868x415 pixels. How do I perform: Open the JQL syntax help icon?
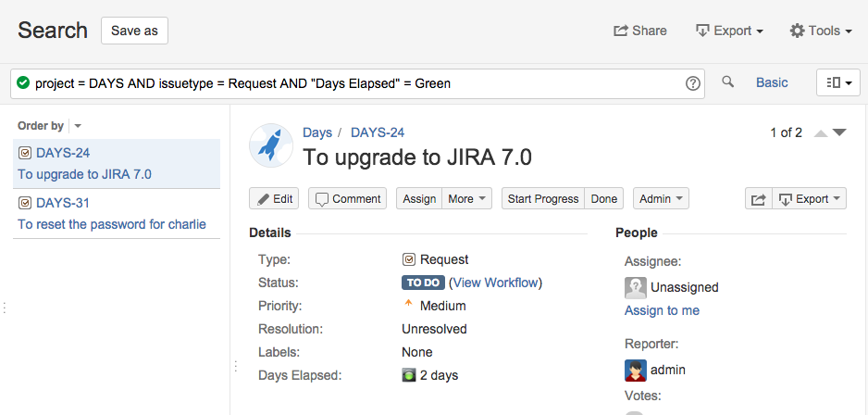click(x=693, y=83)
